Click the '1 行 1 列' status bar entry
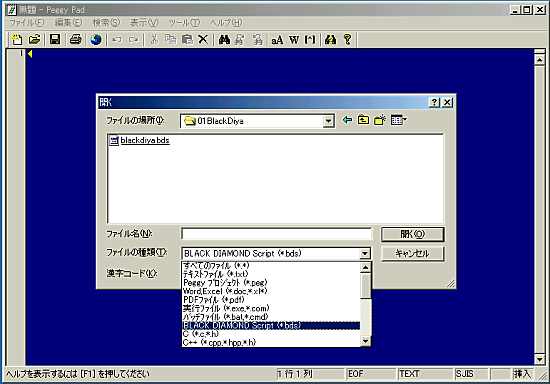The width and height of the screenshot is (550, 384). click(310, 374)
